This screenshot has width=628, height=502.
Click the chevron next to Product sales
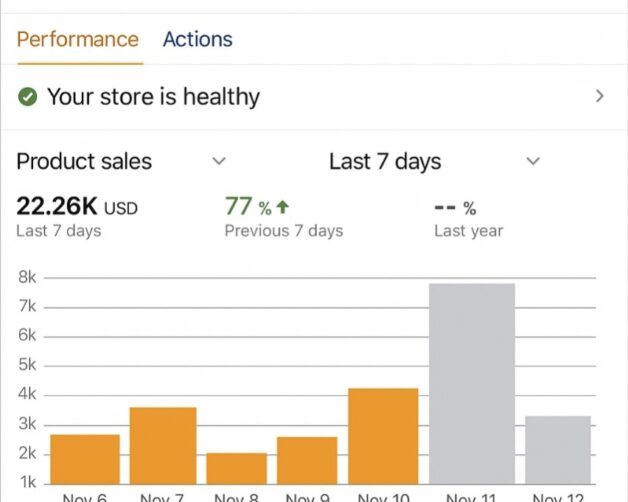pyautogui.click(x=219, y=161)
